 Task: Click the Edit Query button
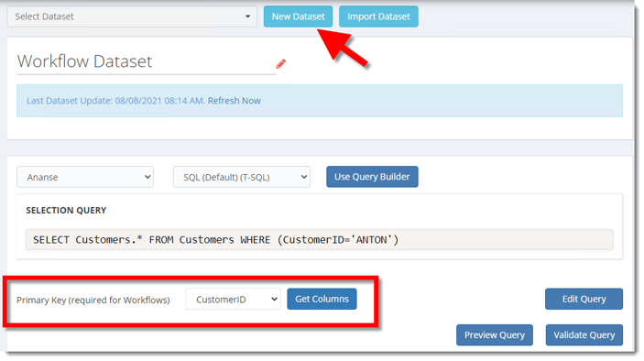pyautogui.click(x=584, y=299)
